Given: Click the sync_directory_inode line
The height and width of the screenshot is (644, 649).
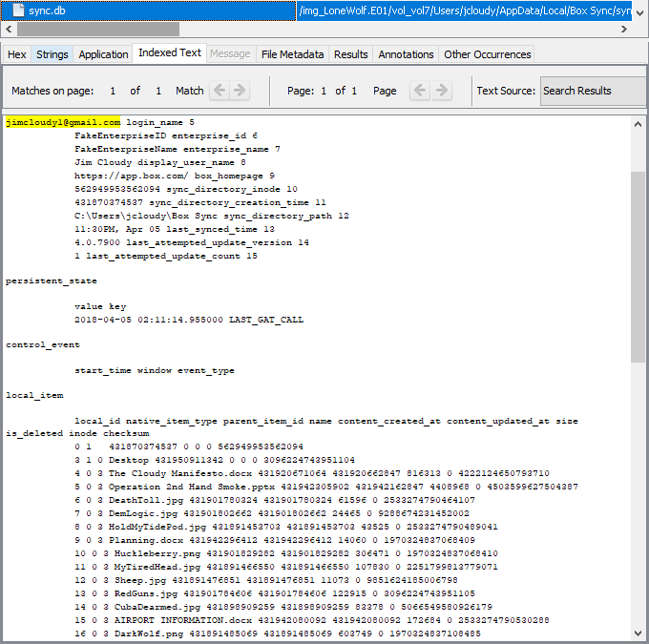Looking at the screenshot, I should pos(186,189).
